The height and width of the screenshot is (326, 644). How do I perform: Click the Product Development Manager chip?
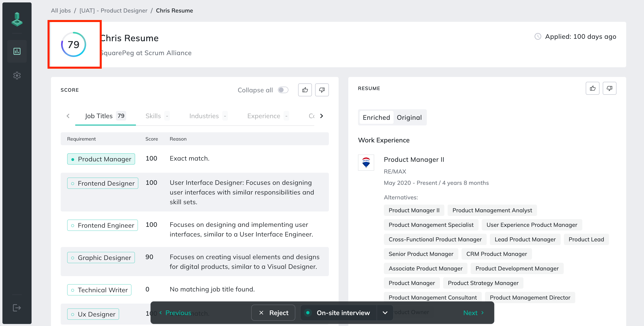(x=517, y=268)
